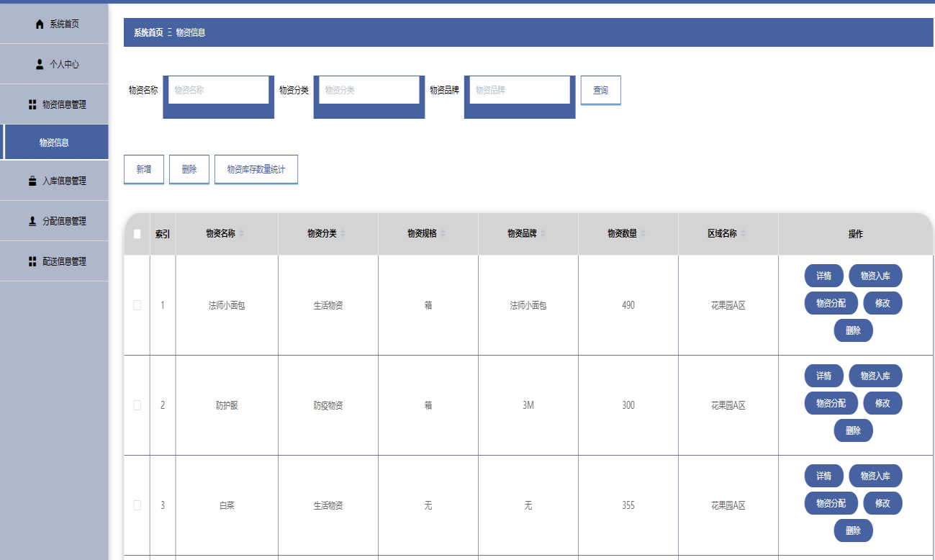935x560 pixels.
Task: Sort by 区域名称 column arrows
Action: pyautogui.click(x=743, y=234)
